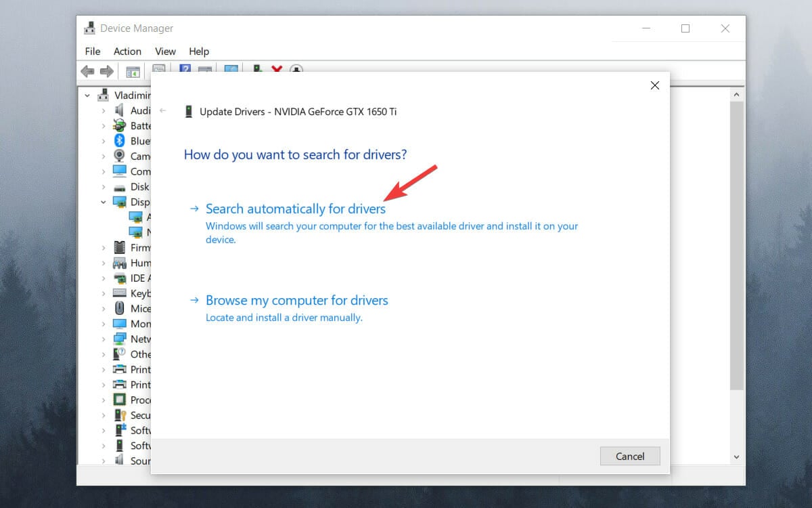Expand the Disk drives category chevron
812x508 pixels.
tap(104, 187)
